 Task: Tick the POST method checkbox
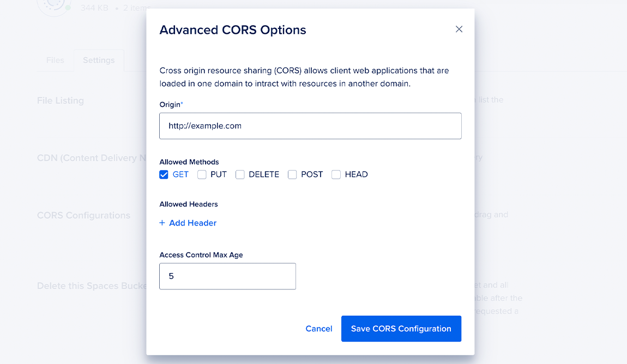coord(292,174)
